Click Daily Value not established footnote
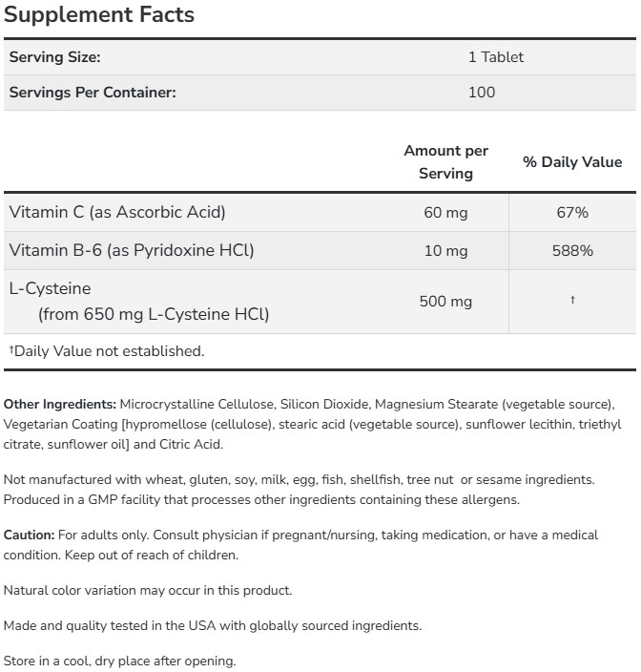The width and height of the screenshot is (641, 672). [x=107, y=351]
